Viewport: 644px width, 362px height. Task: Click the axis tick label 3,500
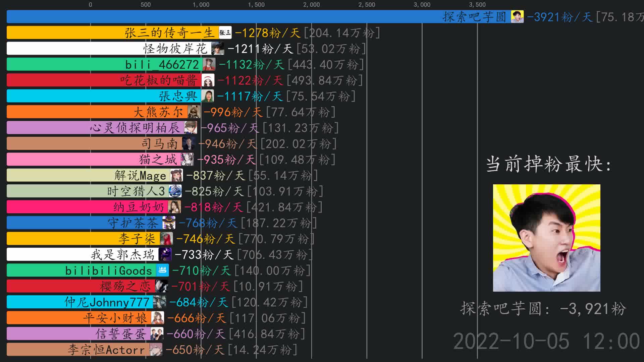(477, 5)
